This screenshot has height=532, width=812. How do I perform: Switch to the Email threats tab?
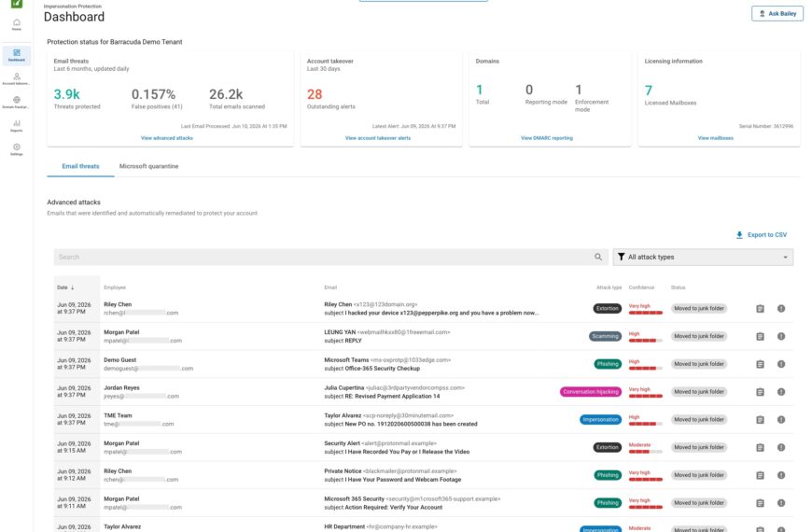tap(80, 166)
